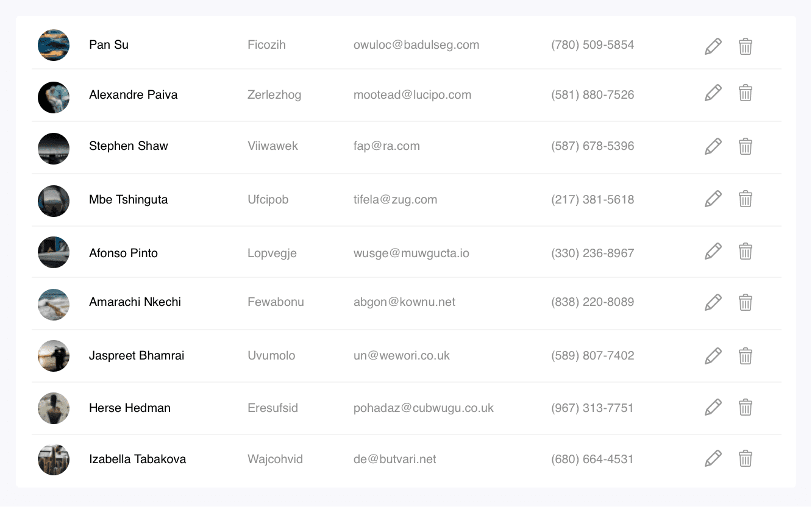Remove Stephen Shaw via trash icon
Screen dimensions: 812x507
coord(745,146)
